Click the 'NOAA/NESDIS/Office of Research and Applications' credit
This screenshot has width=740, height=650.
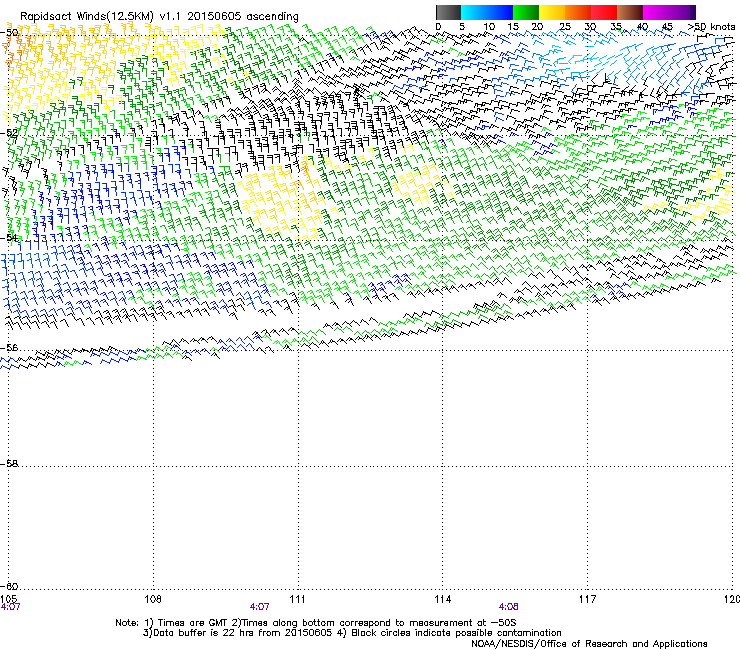[x=589, y=644]
